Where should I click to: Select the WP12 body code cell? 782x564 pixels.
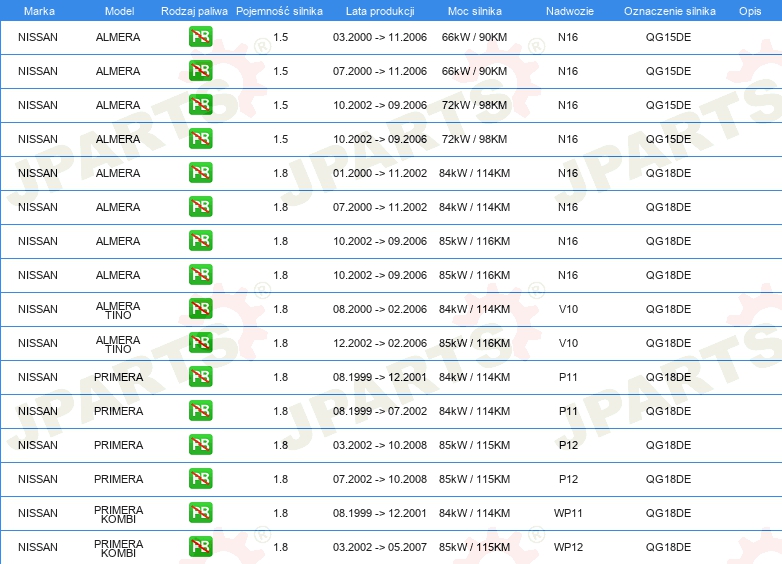click(x=568, y=547)
